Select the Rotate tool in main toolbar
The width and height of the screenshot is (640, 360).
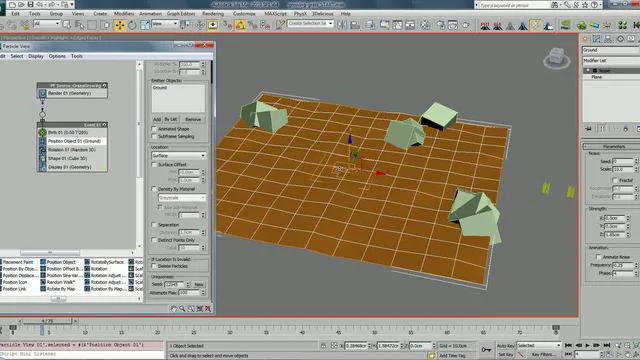tap(132, 25)
